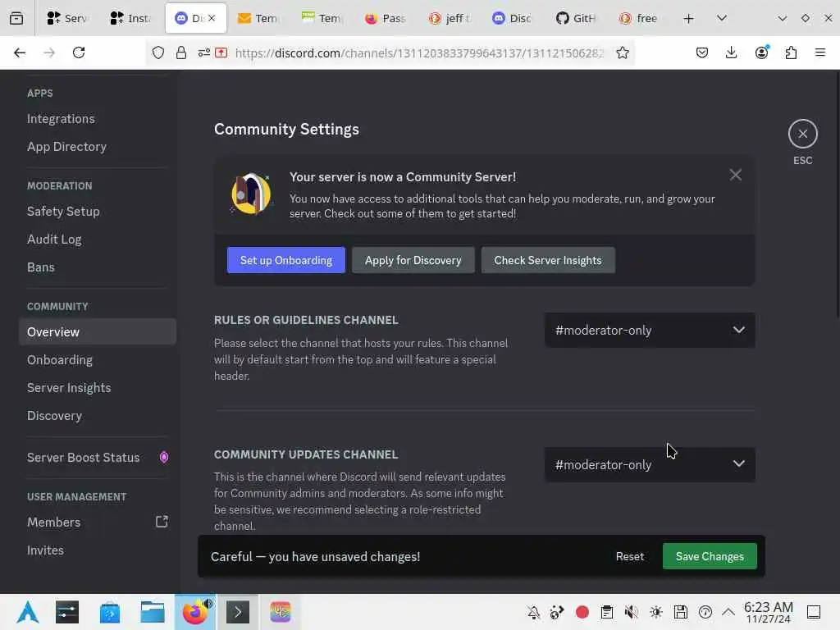840x630 pixels.
Task: Open Members external link icon
Action: [162, 522]
